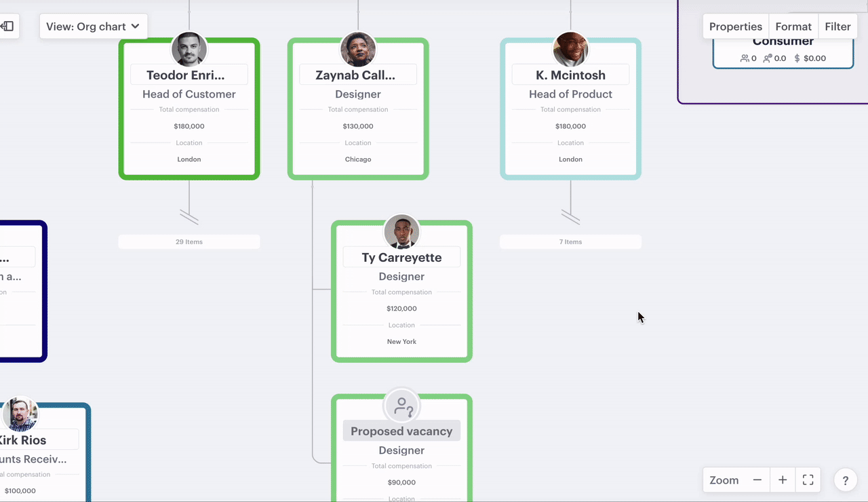
Task: Click the Proposed vacancy name label
Action: point(401,431)
